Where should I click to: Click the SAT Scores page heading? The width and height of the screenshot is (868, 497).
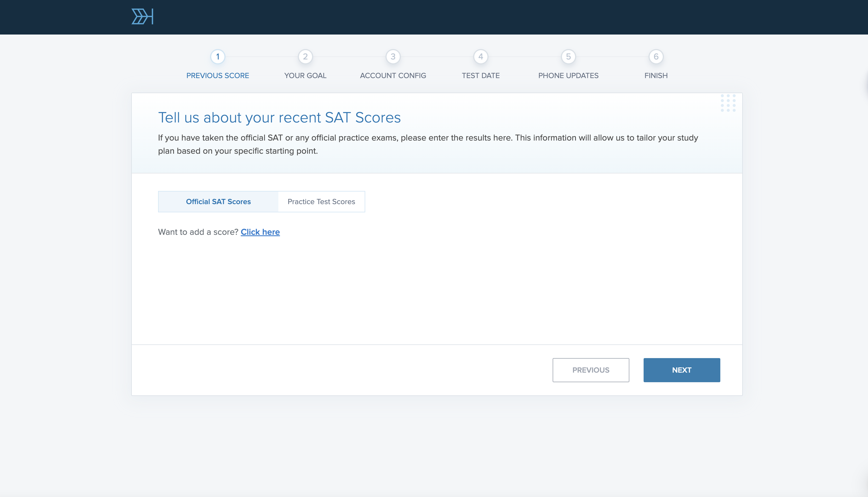(x=279, y=118)
